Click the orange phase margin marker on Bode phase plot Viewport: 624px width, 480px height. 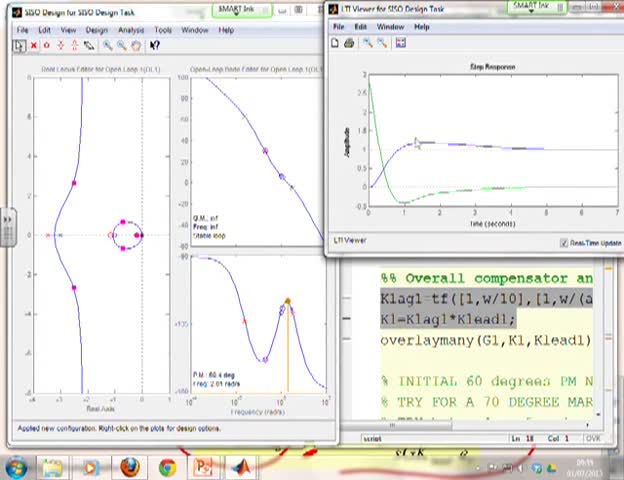(x=288, y=301)
